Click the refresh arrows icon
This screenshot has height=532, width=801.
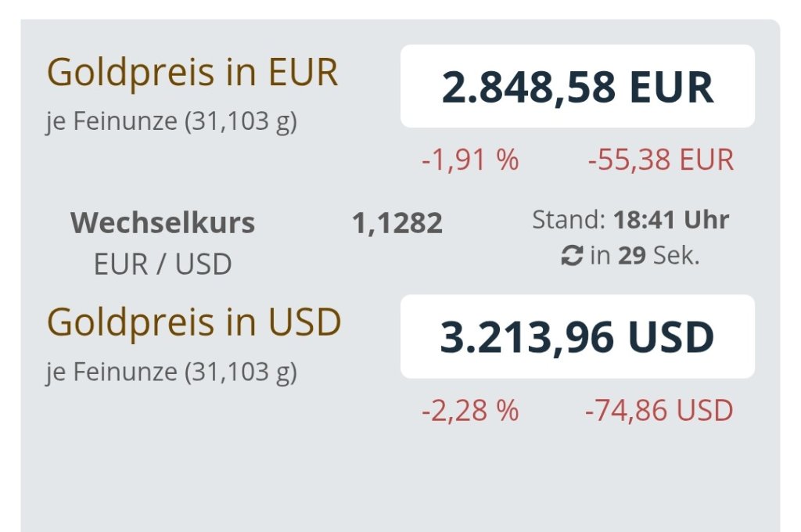[572, 256]
